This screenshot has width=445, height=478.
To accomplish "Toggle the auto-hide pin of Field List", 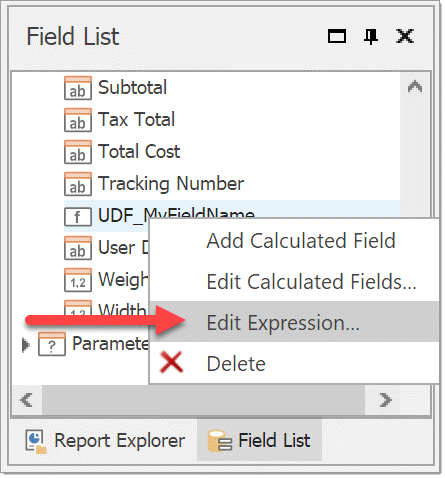I will (371, 36).
